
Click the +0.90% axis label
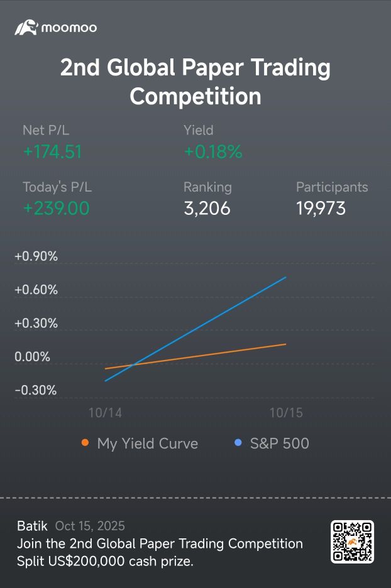(x=36, y=256)
